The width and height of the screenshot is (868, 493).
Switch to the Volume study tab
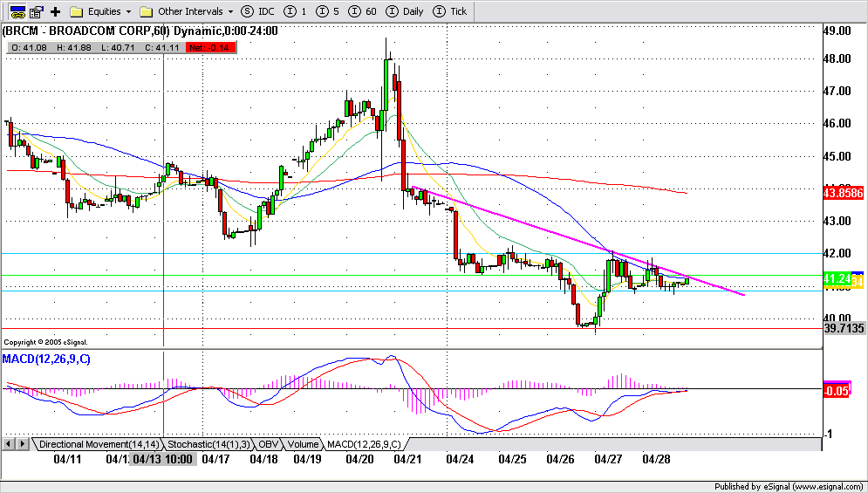(304, 443)
